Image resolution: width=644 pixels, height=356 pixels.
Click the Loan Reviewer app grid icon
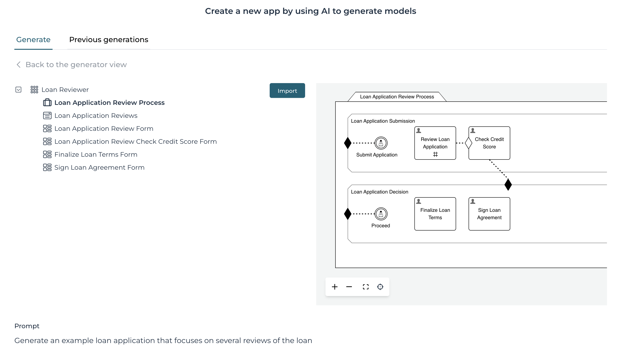[x=34, y=90]
